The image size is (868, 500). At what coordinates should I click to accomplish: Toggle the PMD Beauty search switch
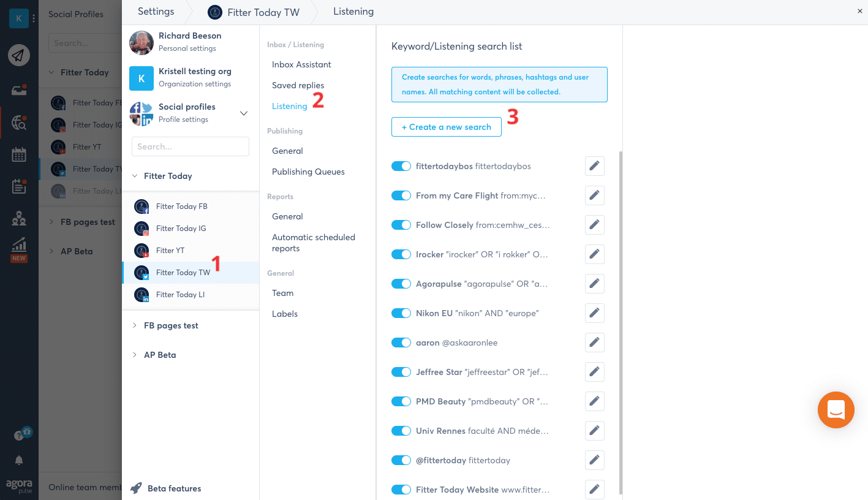click(x=401, y=401)
